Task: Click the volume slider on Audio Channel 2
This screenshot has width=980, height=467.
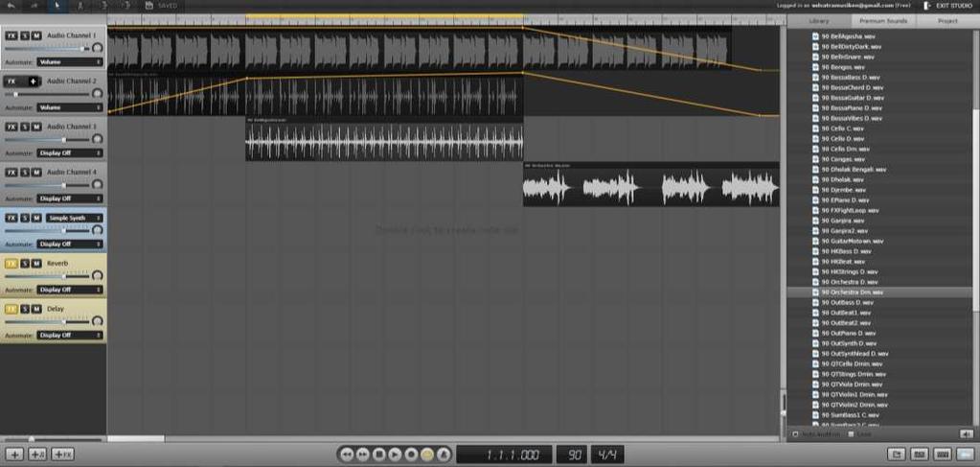Action: coord(47,95)
